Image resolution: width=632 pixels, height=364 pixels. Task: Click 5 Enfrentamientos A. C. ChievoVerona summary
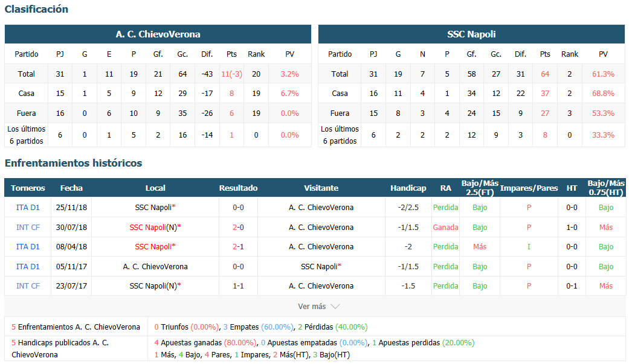click(76, 327)
